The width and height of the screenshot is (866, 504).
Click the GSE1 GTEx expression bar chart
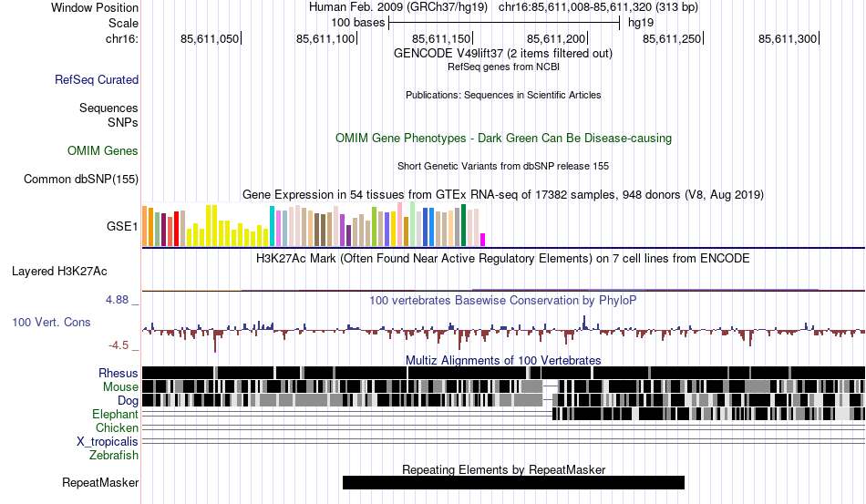click(x=314, y=225)
